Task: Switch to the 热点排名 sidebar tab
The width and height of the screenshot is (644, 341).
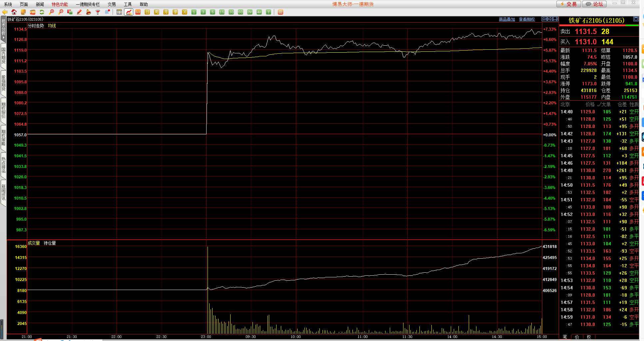Action: (x=3, y=165)
